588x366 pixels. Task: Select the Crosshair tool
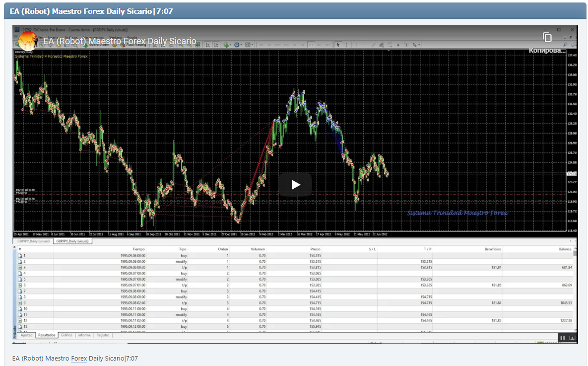pyautogui.click(x=347, y=44)
